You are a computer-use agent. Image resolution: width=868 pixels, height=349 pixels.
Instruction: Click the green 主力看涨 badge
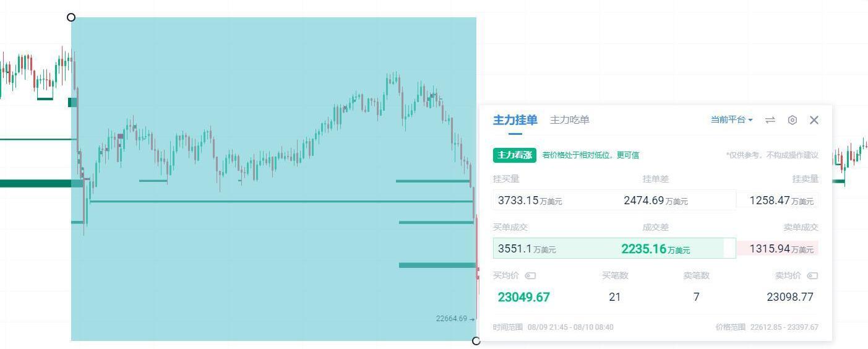tap(514, 155)
